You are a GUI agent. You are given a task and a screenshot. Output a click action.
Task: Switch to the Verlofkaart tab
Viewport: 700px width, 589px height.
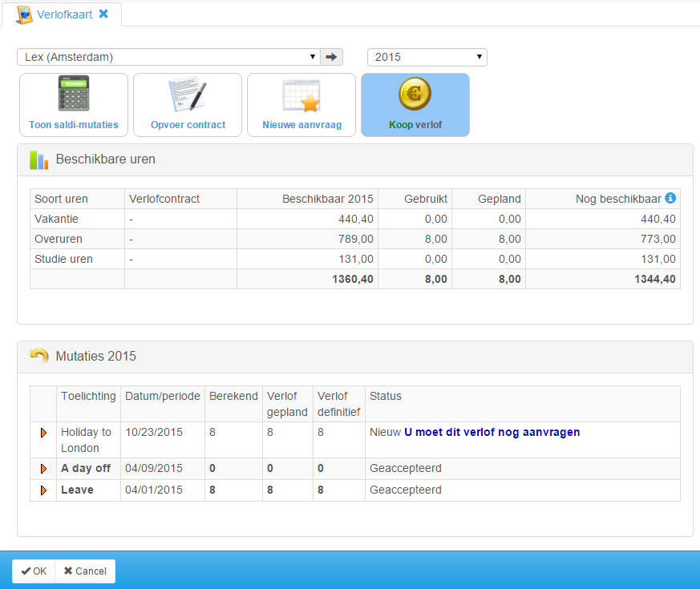(64, 14)
